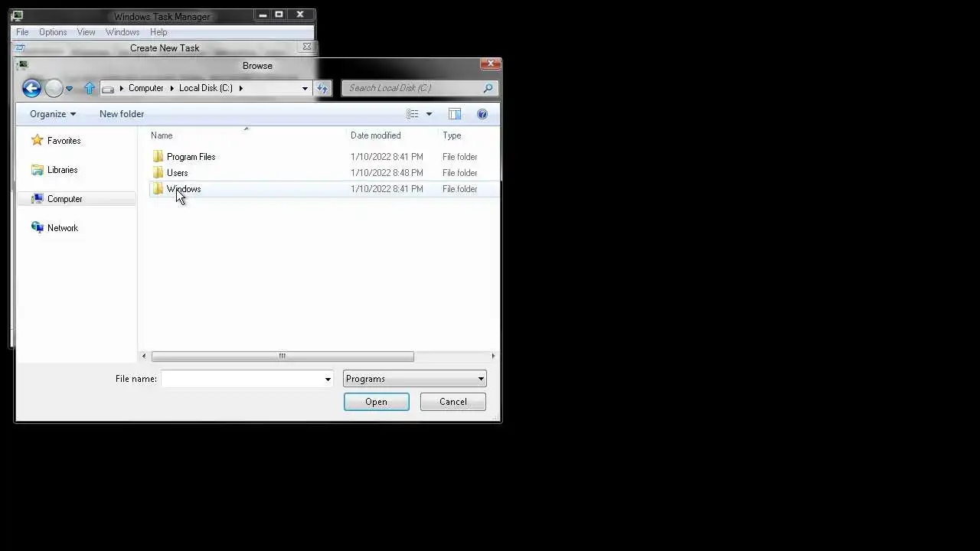Expand the arrow after Computer breadcrumb
Viewport: 980px width, 551px height.
point(171,88)
